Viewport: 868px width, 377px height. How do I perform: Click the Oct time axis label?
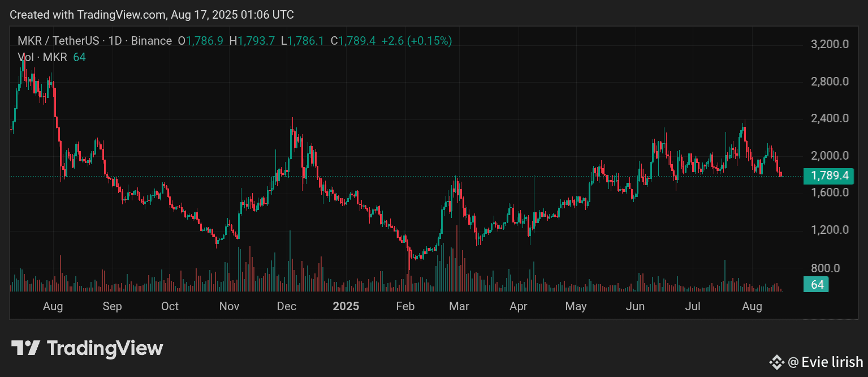point(170,306)
